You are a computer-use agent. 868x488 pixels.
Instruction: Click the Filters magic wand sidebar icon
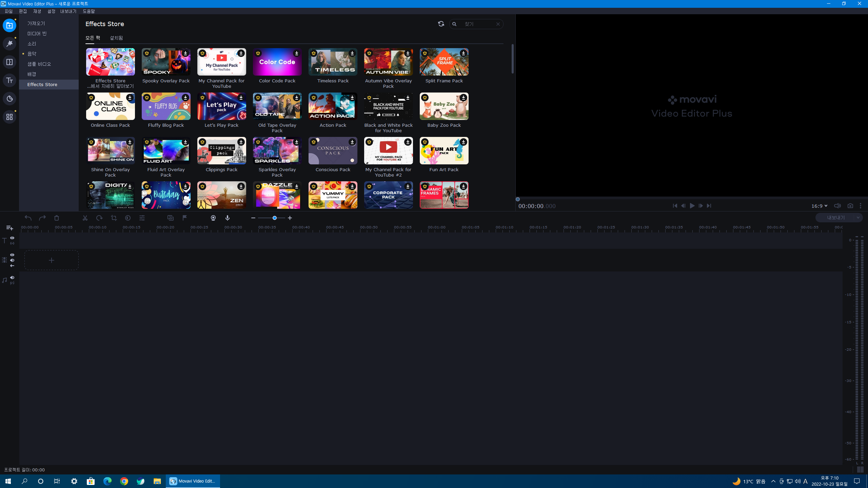tap(9, 44)
